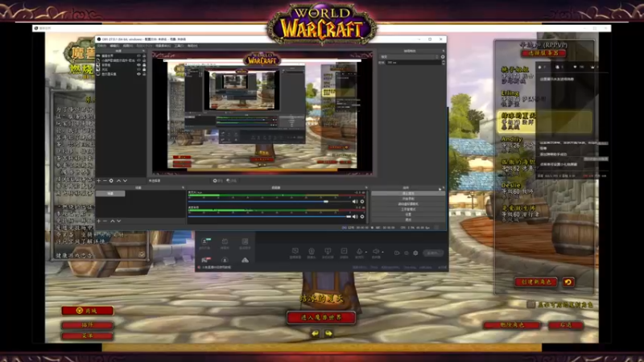Click the left yellow arrow below Enter World button

(315, 333)
